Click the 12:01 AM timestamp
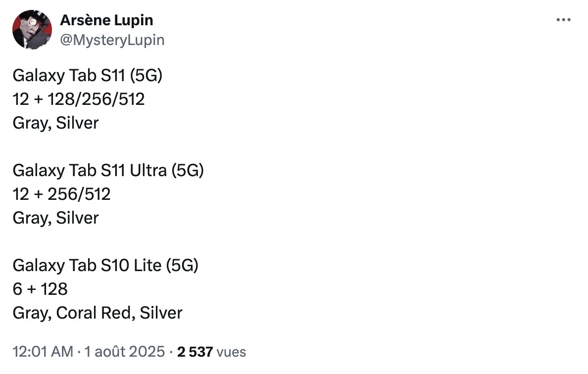The image size is (588, 374). tap(43, 352)
